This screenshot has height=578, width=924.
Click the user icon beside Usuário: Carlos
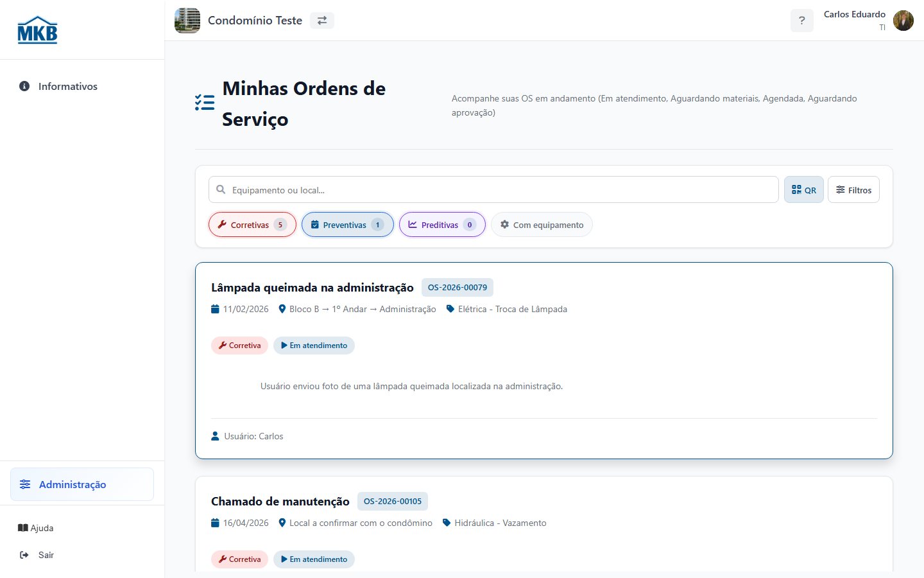point(215,436)
